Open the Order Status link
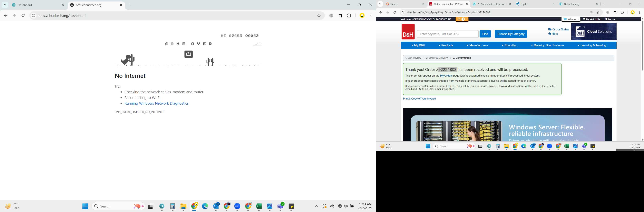 pos(559,29)
